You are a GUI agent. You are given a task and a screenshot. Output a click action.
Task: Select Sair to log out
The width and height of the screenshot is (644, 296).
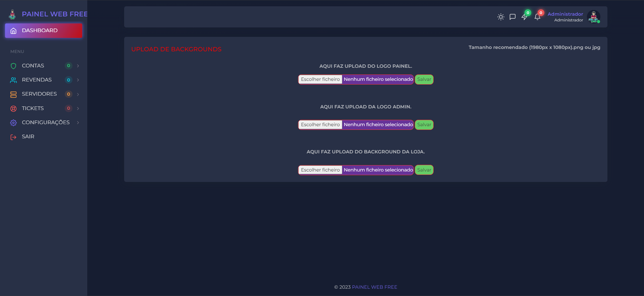(x=44, y=137)
